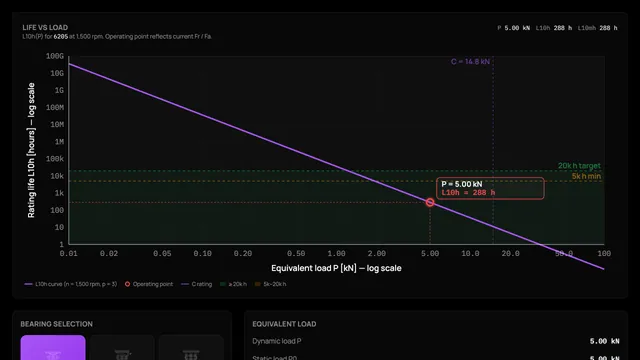Viewport: 640px width, 360px height.
Task: Click the 'Dynamic load P' row label
Action: (x=277, y=341)
